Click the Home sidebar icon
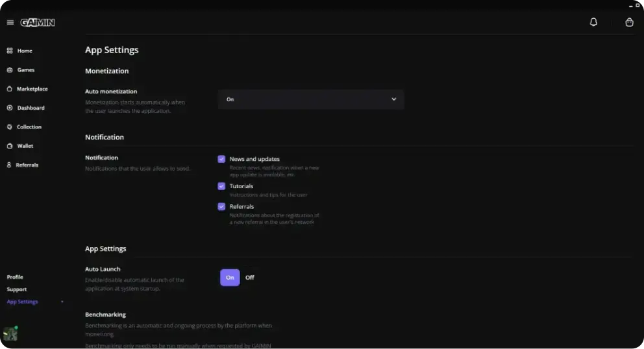Image resolution: width=644 pixels, height=349 pixels. [10, 51]
